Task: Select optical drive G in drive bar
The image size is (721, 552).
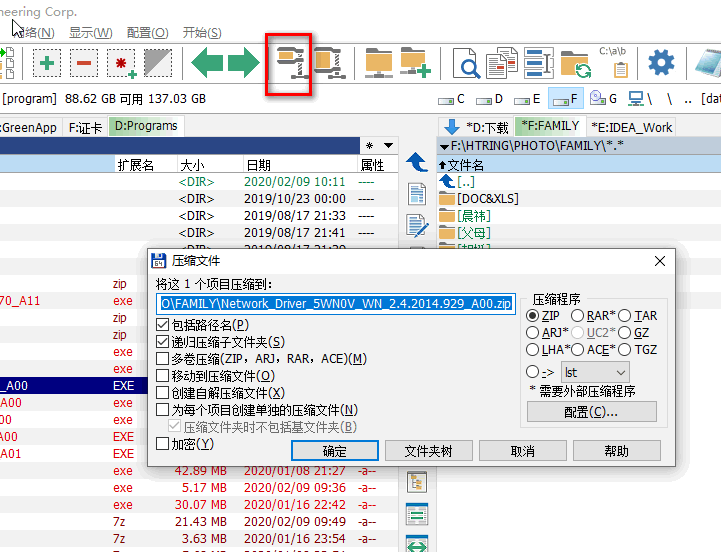Action: [603, 98]
